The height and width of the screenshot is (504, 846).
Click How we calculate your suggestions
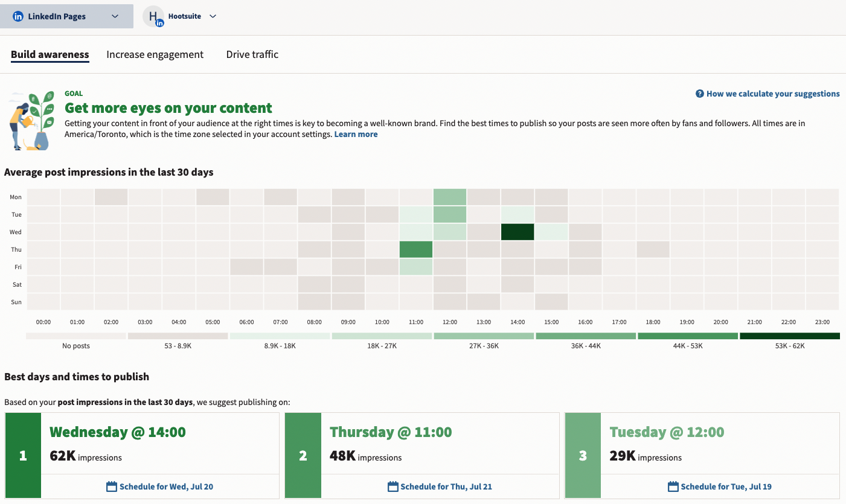[773, 94]
